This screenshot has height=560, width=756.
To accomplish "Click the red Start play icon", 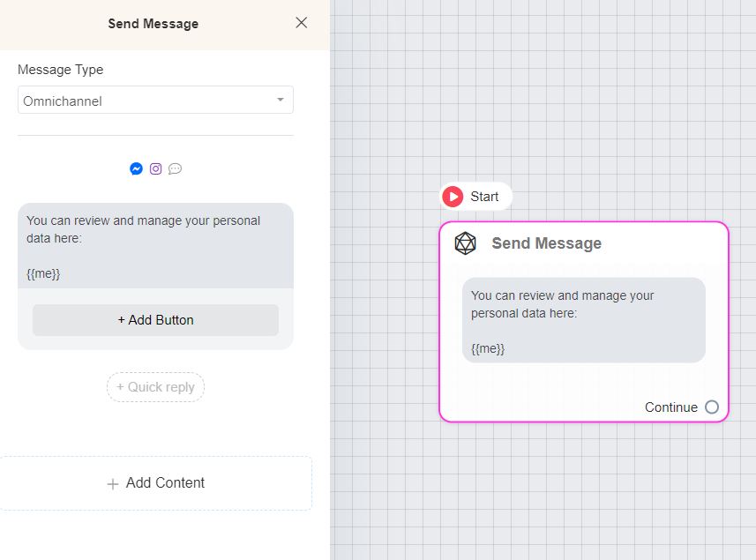I will (453, 197).
